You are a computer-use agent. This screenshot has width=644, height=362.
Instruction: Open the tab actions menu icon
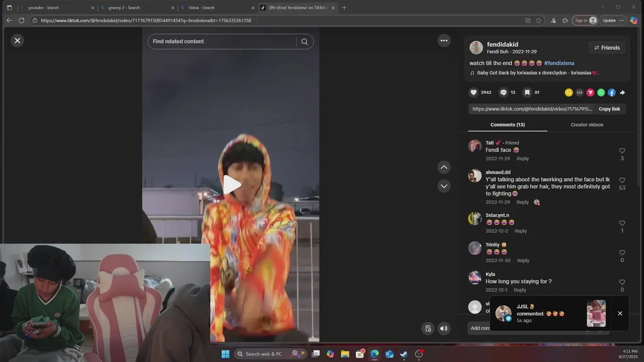[9, 8]
